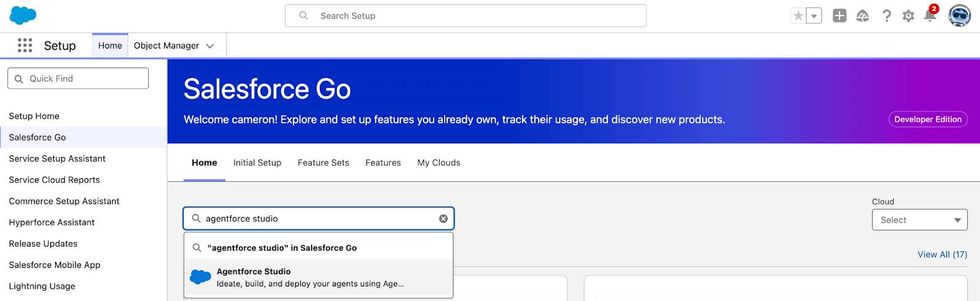Open Service Setup Assistant in sidebar
The width and height of the screenshot is (980, 301).
click(x=57, y=159)
